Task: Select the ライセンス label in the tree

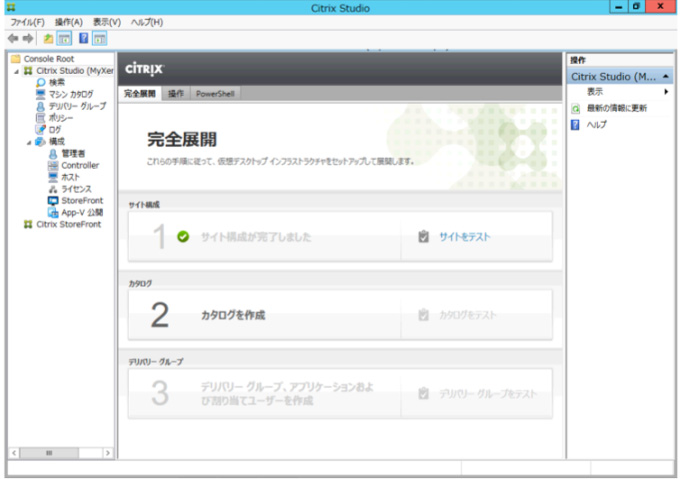Action: click(76, 189)
